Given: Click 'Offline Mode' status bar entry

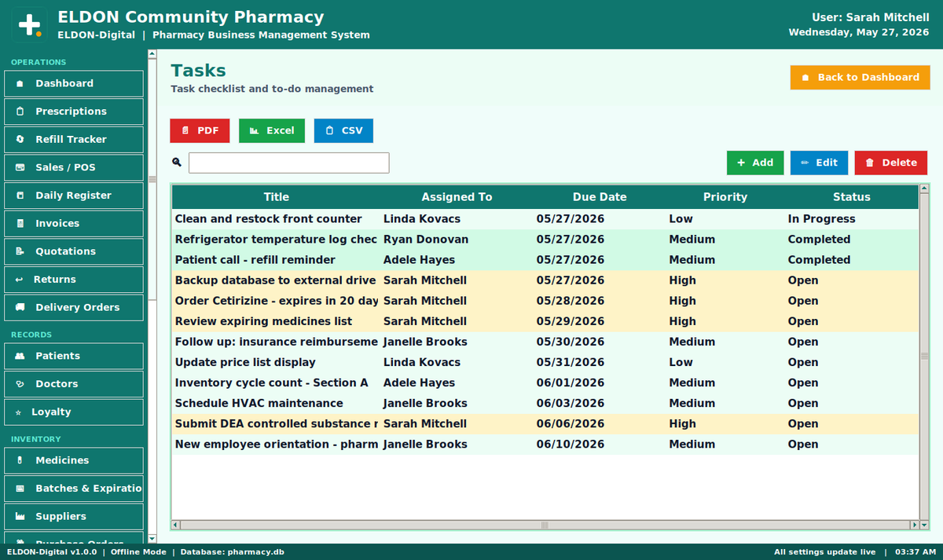Looking at the screenshot, I should coord(138,552).
